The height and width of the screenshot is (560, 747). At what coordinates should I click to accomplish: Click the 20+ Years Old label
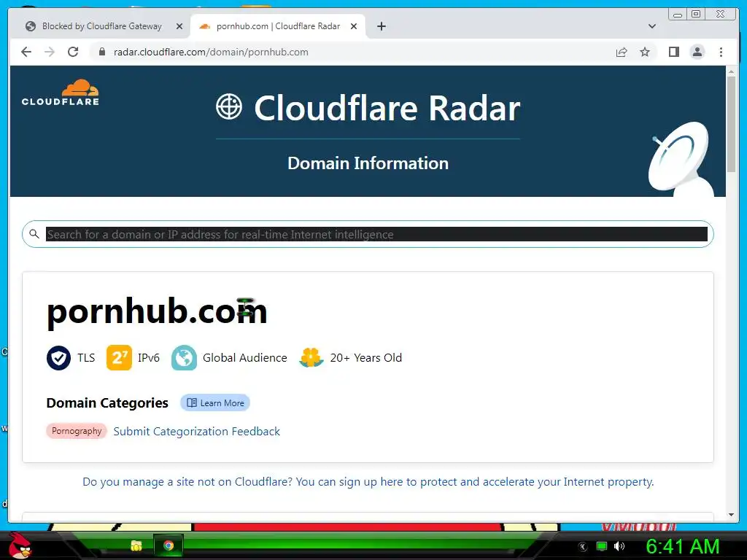(366, 357)
